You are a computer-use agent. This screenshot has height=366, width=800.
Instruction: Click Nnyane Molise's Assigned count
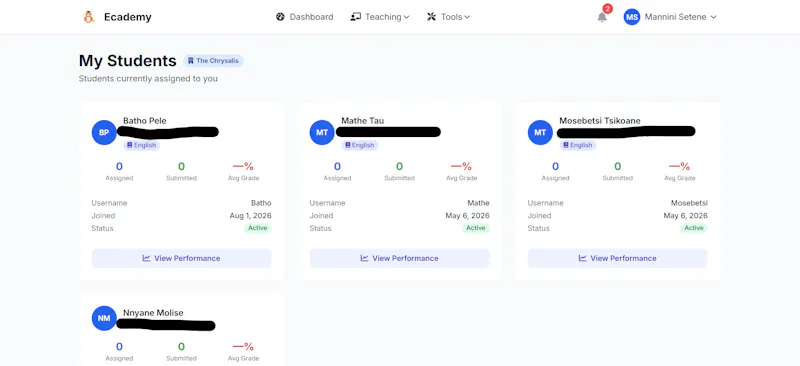click(x=119, y=347)
